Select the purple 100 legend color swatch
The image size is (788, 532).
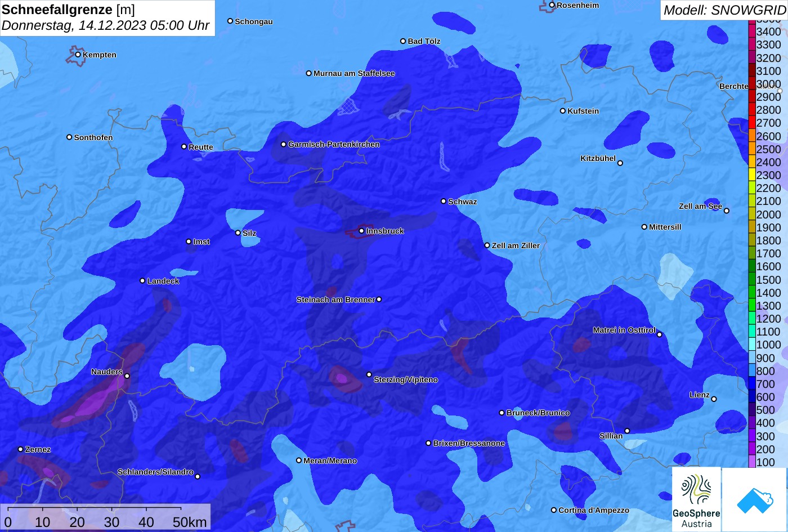pyautogui.click(x=752, y=462)
